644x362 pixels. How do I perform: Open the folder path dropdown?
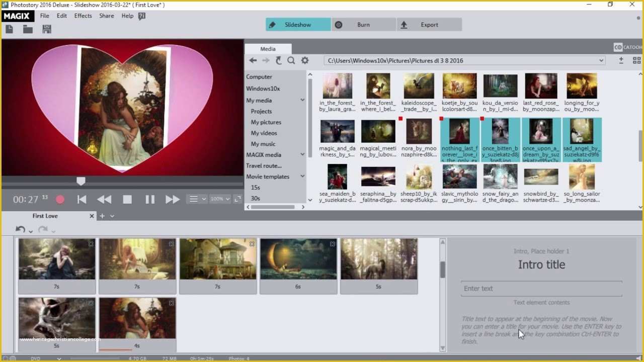(601, 60)
